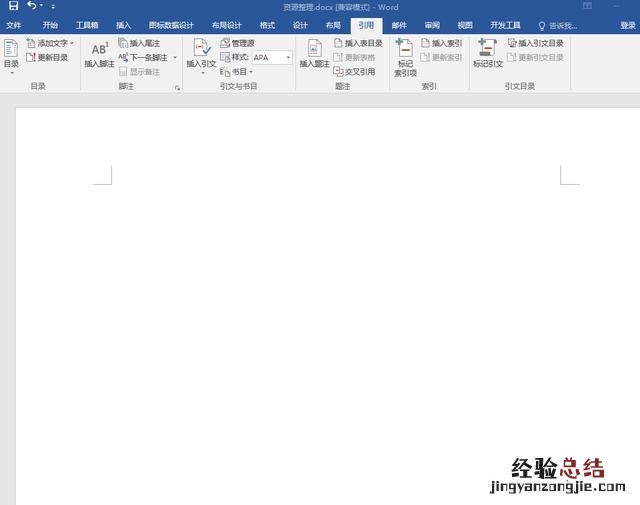Open the 脚注 group dialog launcher
This screenshot has width=640, height=505.
pyautogui.click(x=177, y=88)
